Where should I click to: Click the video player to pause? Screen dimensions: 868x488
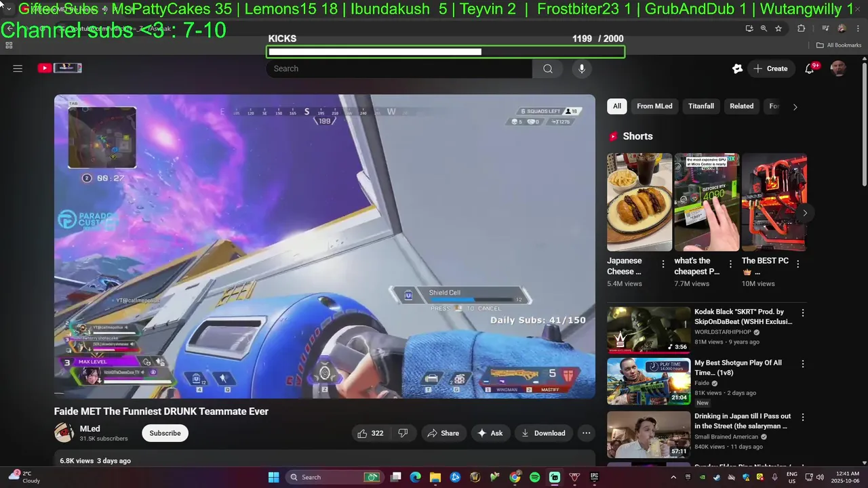[325, 246]
